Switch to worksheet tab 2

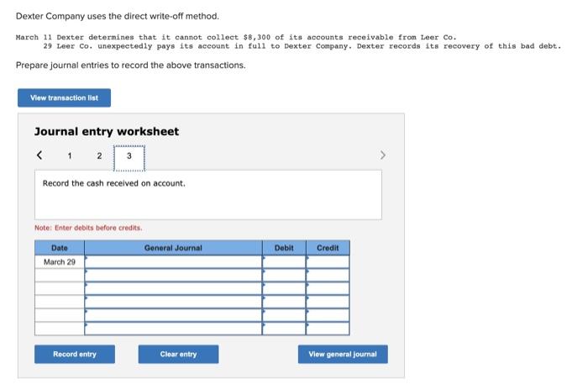(99, 155)
